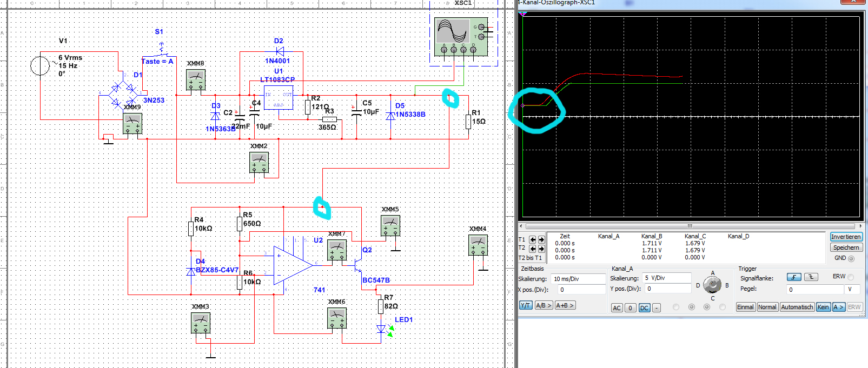This screenshot has height=368, width=868.
Task: Move cursor T1 left with arrow button
Action: [533, 239]
